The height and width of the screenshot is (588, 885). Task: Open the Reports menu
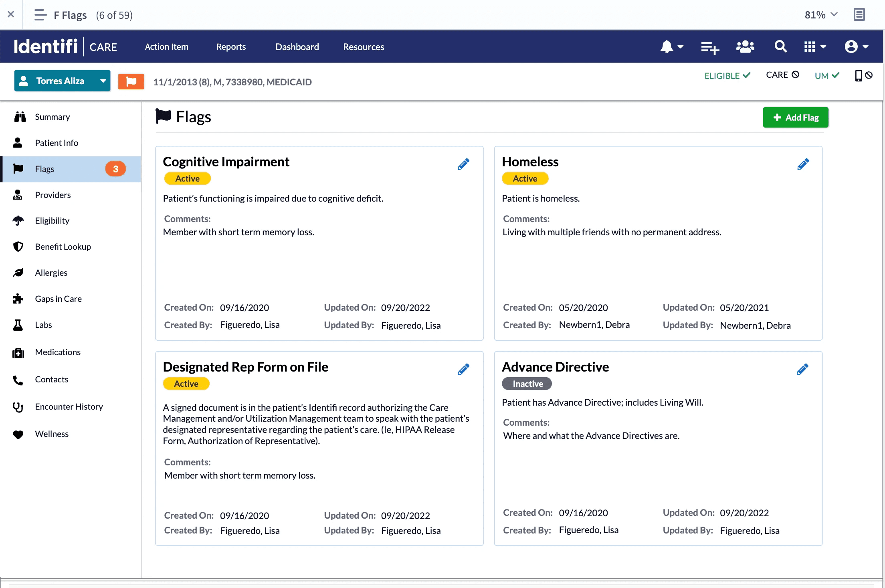(231, 47)
